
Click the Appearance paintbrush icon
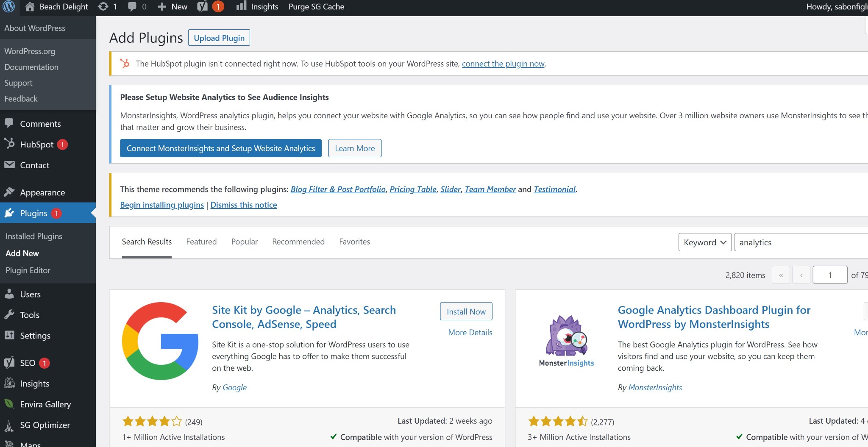(x=9, y=192)
